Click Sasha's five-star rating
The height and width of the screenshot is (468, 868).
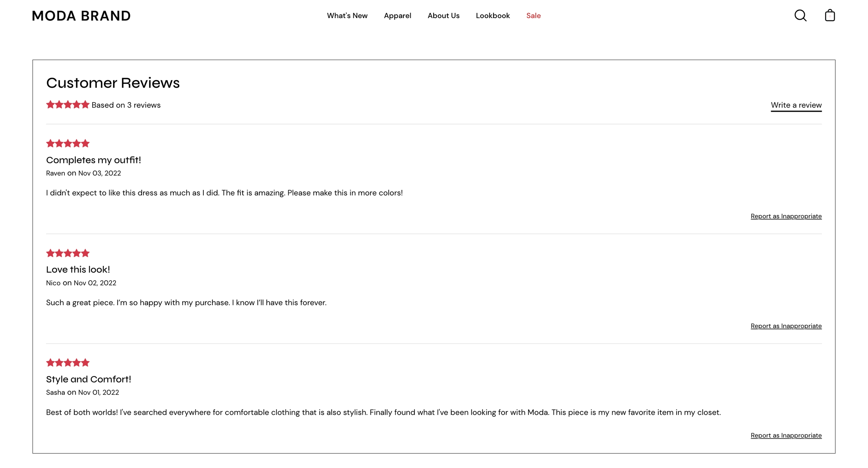click(67, 363)
